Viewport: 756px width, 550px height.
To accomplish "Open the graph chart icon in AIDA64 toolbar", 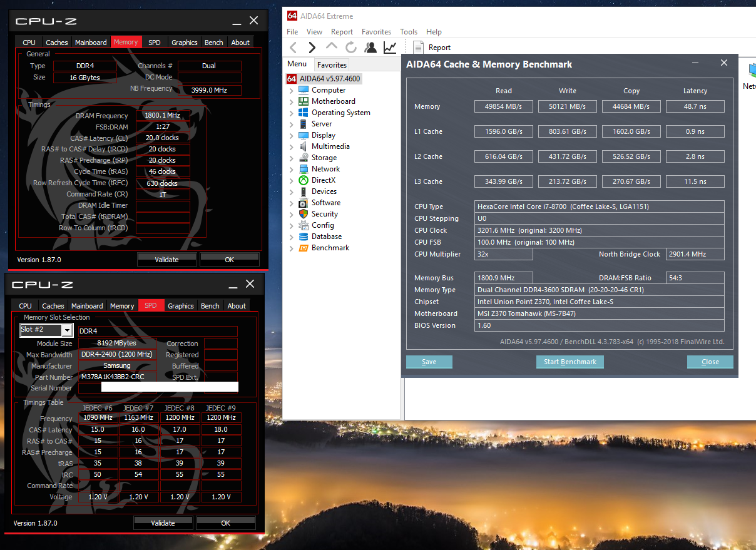I will tap(390, 48).
